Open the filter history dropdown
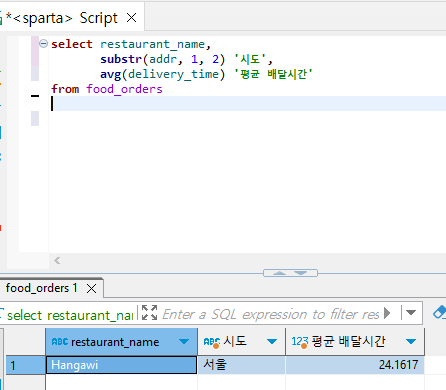The height and width of the screenshot is (390, 446). pos(411,313)
